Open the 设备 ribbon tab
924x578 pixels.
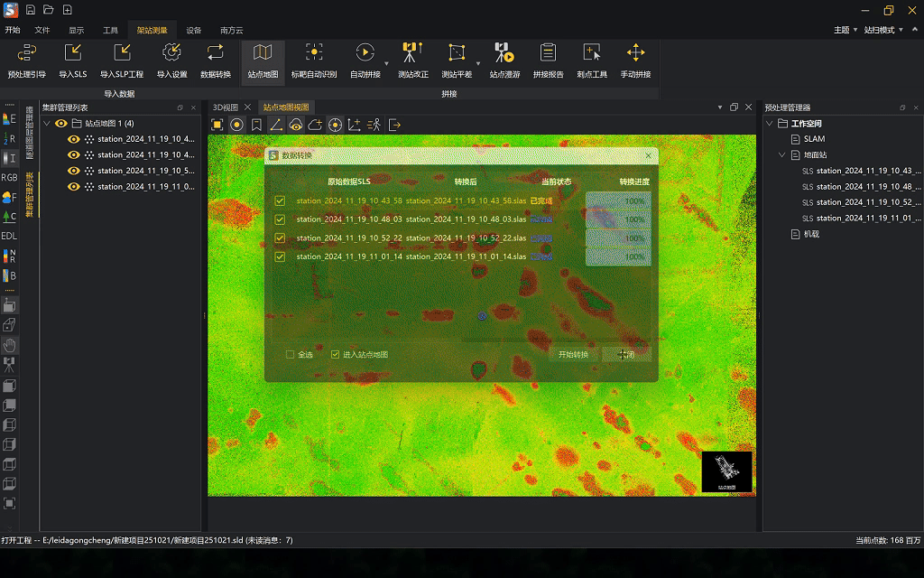coord(194,30)
